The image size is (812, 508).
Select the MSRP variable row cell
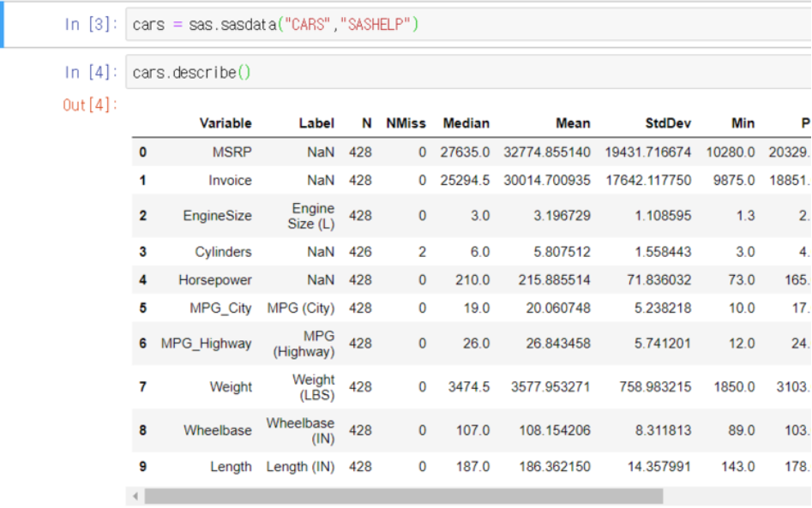232,152
